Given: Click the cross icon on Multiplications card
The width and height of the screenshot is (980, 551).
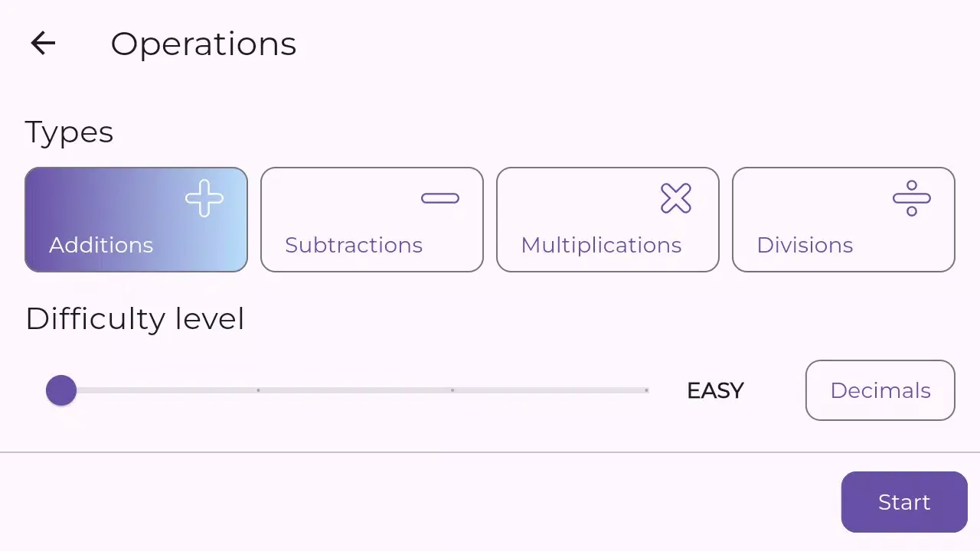Looking at the screenshot, I should tap(676, 199).
